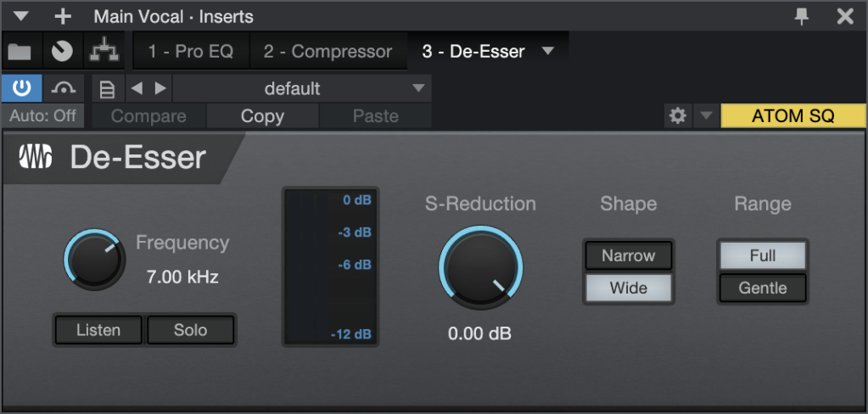The width and height of the screenshot is (868, 414).
Task: Click the Copy button
Action: point(262,116)
